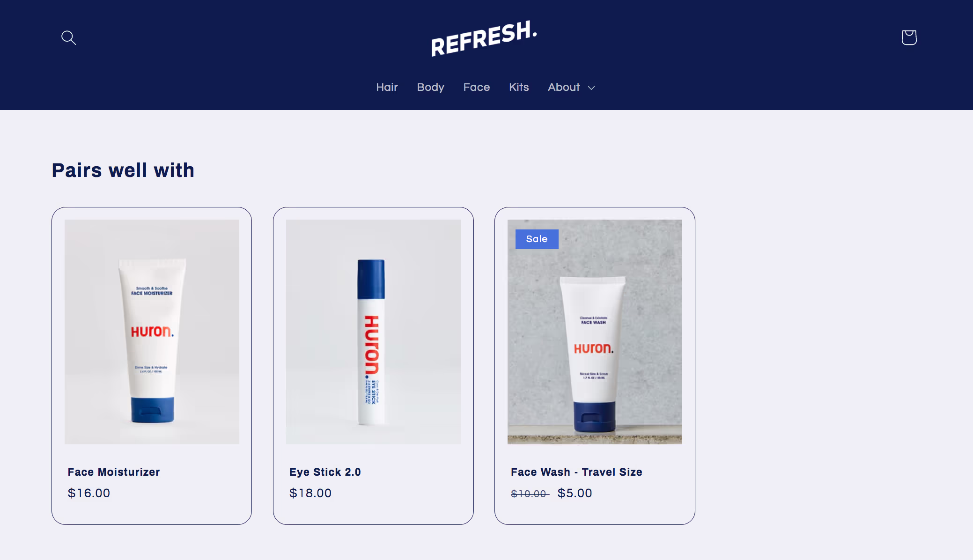The width and height of the screenshot is (973, 560).
Task: Click the REFRESH logo
Action: coord(484,38)
